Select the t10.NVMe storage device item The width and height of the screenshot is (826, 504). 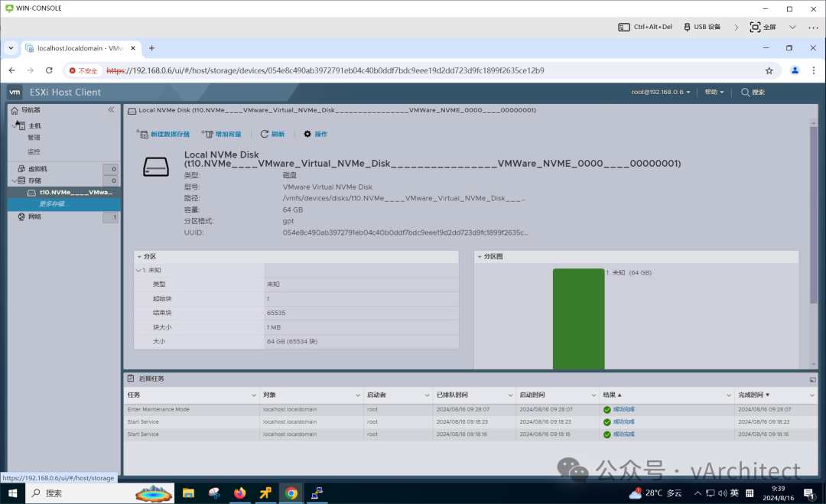point(64,193)
